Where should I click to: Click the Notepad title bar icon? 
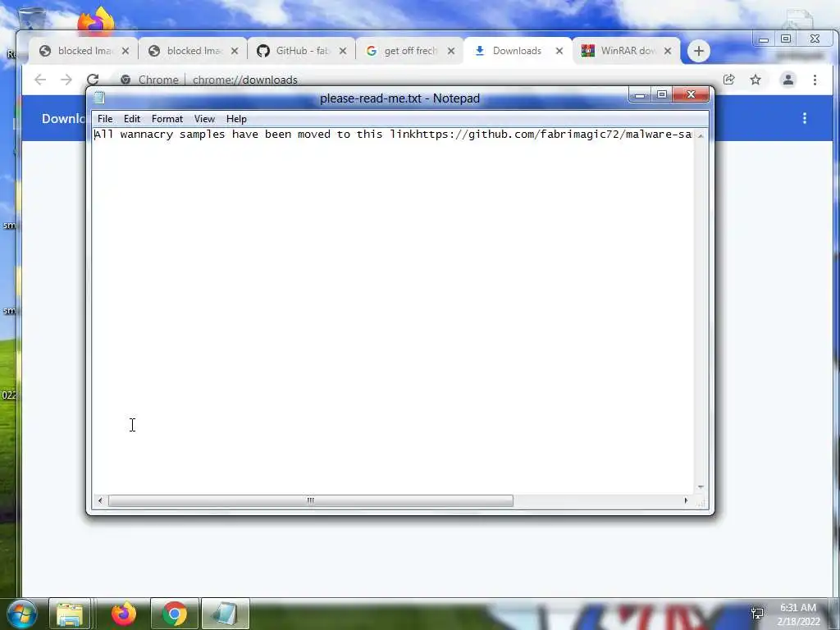point(99,98)
